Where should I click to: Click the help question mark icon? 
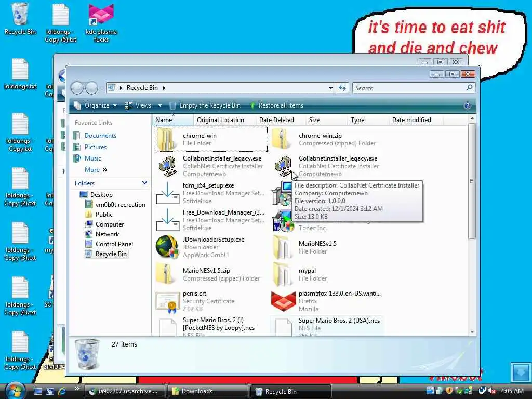coord(467,105)
